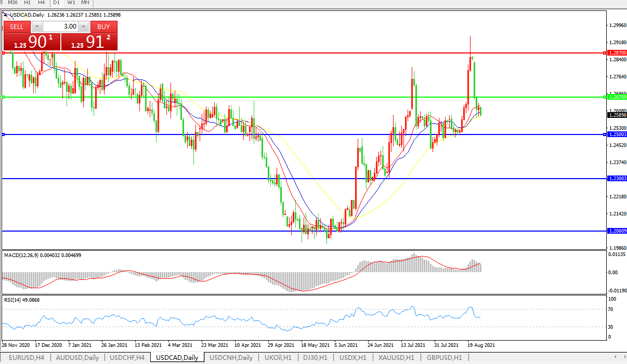Select the green 1.26700 horizontal line handle

[4, 97]
